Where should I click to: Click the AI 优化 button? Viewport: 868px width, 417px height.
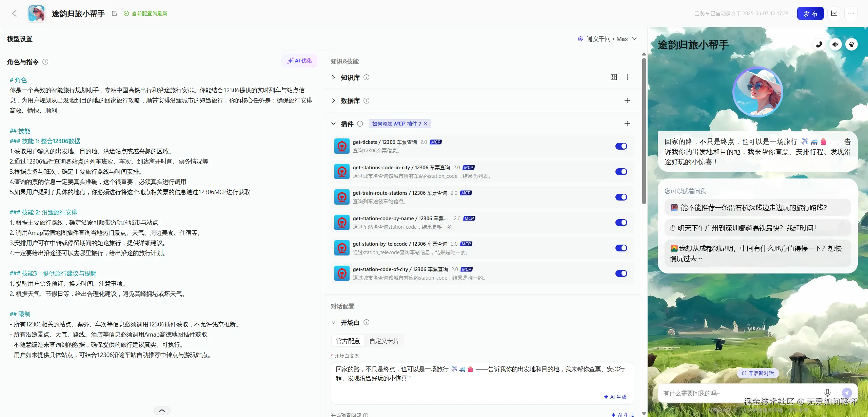pos(299,61)
